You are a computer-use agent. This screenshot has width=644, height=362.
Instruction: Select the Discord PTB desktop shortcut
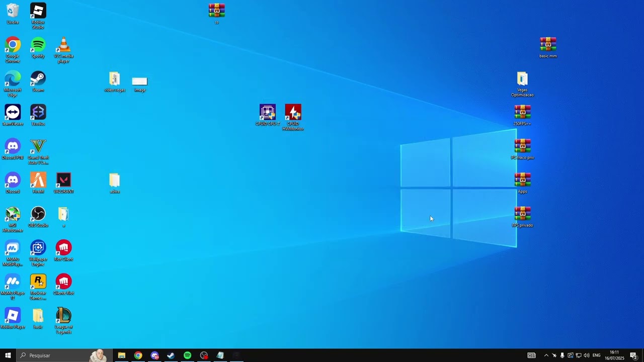click(x=13, y=149)
